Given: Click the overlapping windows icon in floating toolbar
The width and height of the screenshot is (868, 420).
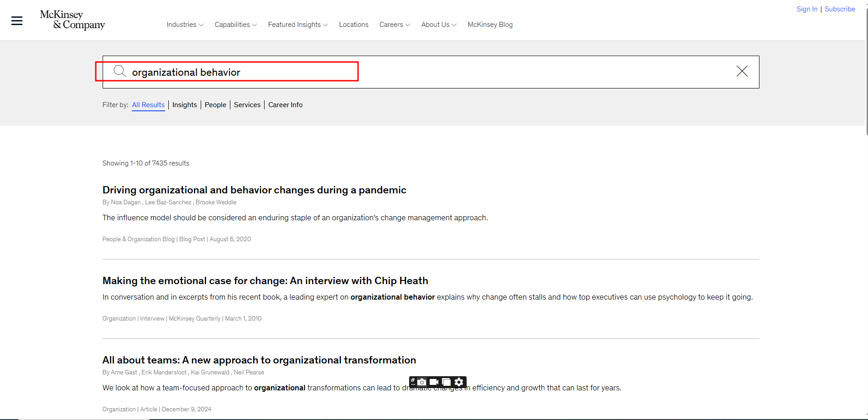Looking at the screenshot, I should click(447, 382).
